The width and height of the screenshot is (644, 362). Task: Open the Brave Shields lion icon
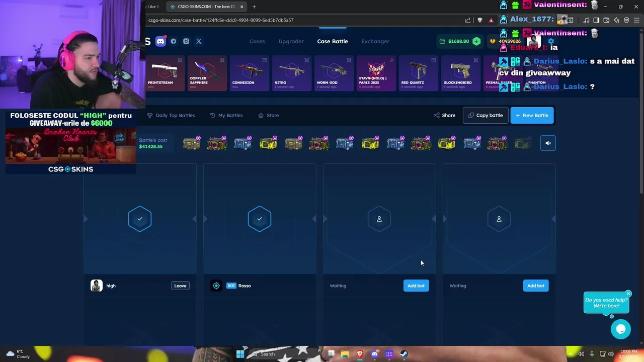click(479, 20)
